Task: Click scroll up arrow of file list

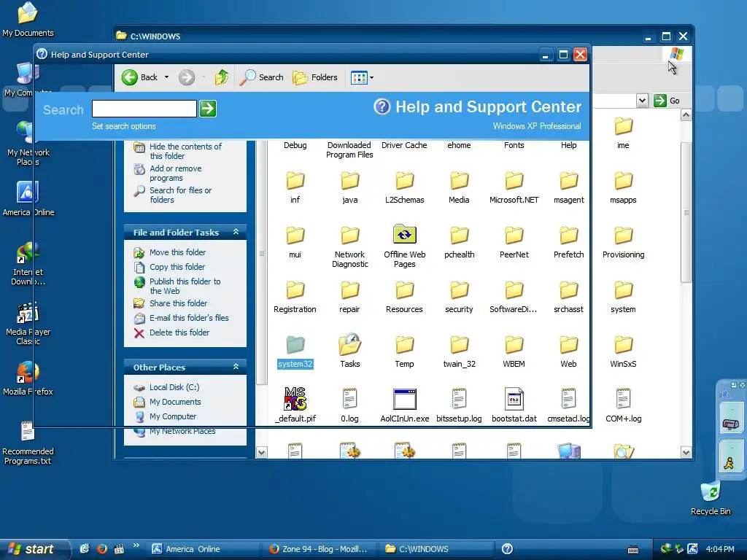Action: click(686, 114)
